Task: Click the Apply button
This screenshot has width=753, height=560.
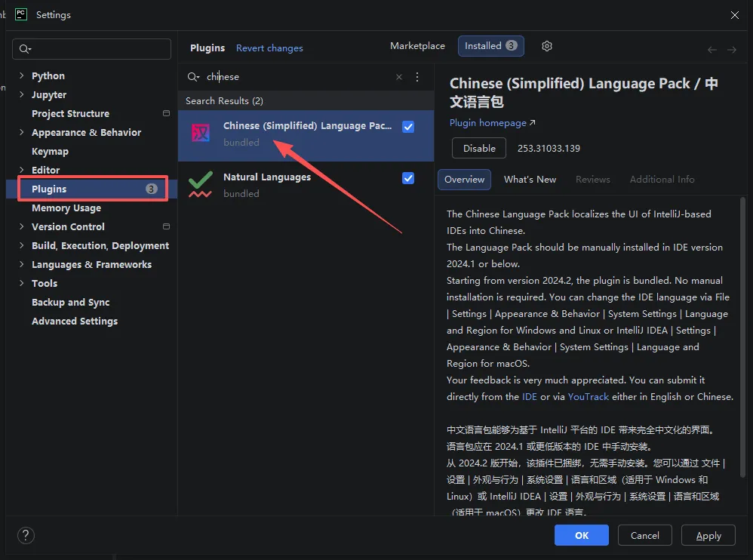Action: [708, 535]
